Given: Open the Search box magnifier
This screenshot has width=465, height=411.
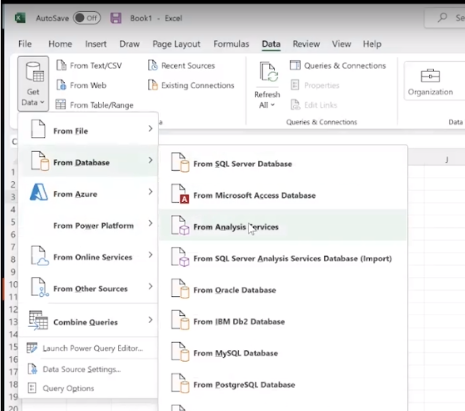Looking at the screenshot, I should click(443, 17).
